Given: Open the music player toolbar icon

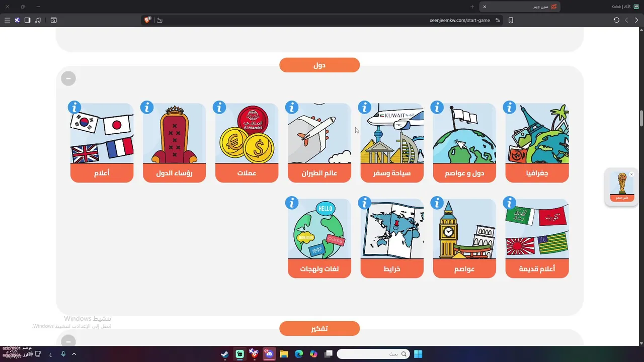Looking at the screenshot, I should pyautogui.click(x=38, y=20).
